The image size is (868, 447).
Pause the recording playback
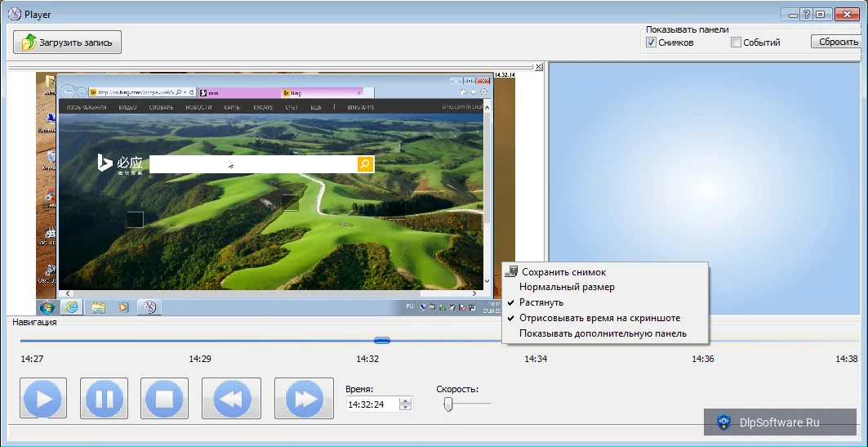[x=104, y=398]
